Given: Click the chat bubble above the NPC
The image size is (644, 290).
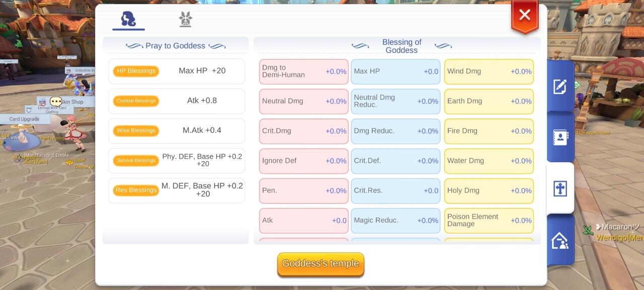Looking at the screenshot, I should (56, 101).
